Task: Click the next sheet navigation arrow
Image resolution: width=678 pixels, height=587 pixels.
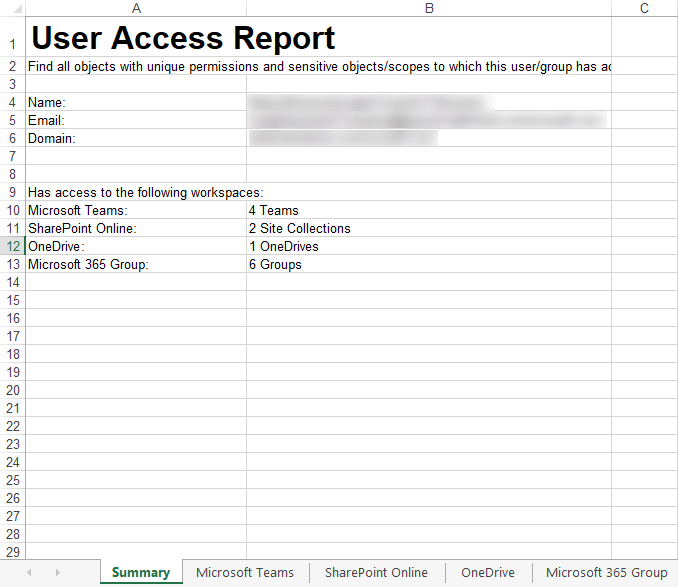Action: [58, 572]
